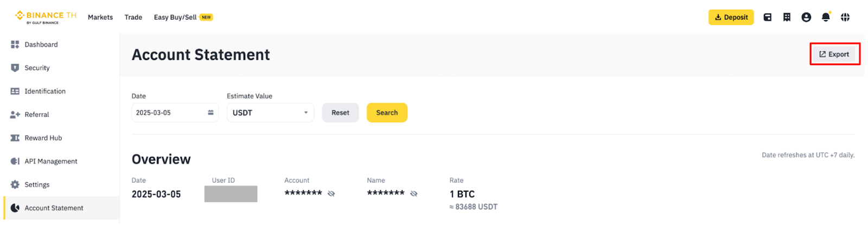Export the account statement

[x=834, y=54]
